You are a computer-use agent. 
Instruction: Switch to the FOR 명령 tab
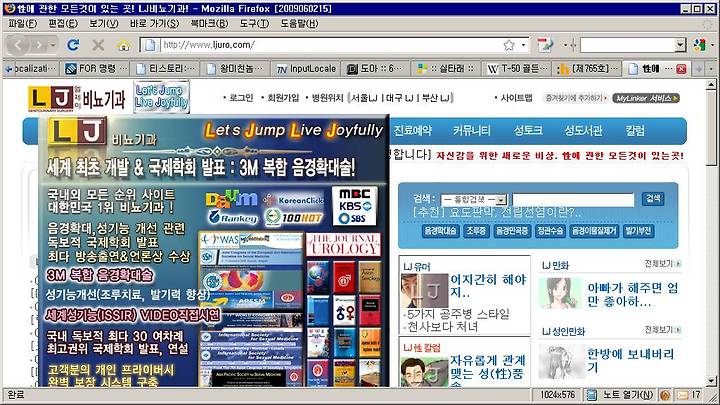pos(96,69)
